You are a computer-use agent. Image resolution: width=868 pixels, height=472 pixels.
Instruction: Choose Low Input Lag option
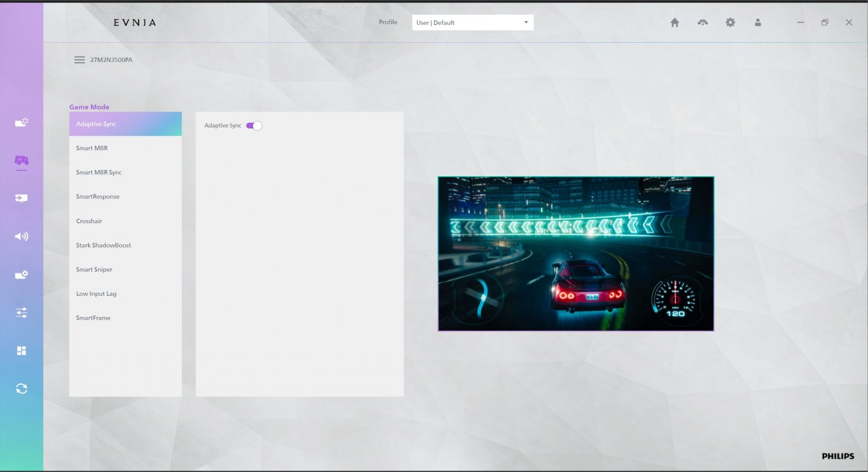point(96,294)
